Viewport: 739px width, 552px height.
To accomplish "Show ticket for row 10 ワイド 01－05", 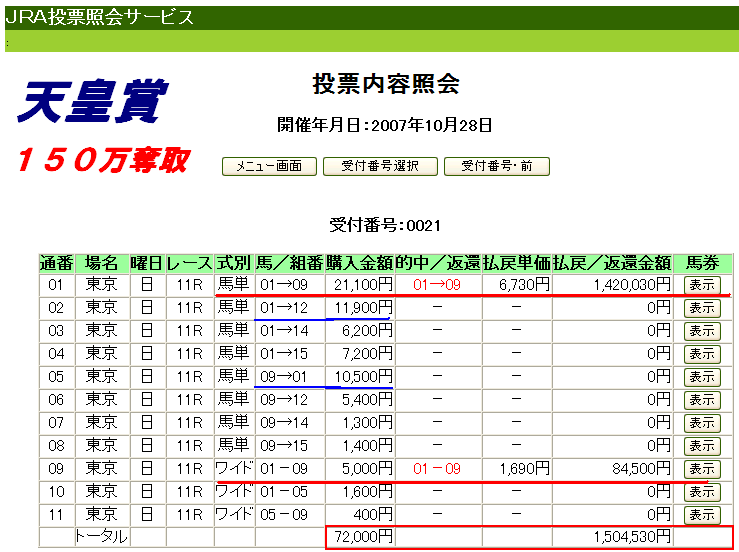I will coord(702,492).
